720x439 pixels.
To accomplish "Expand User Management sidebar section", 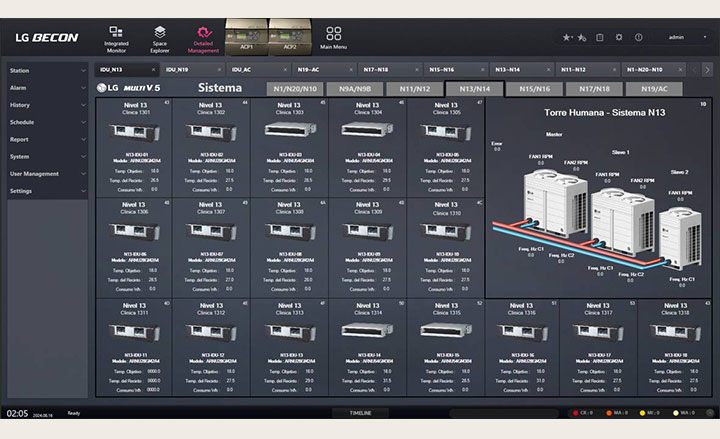I will coord(47,174).
